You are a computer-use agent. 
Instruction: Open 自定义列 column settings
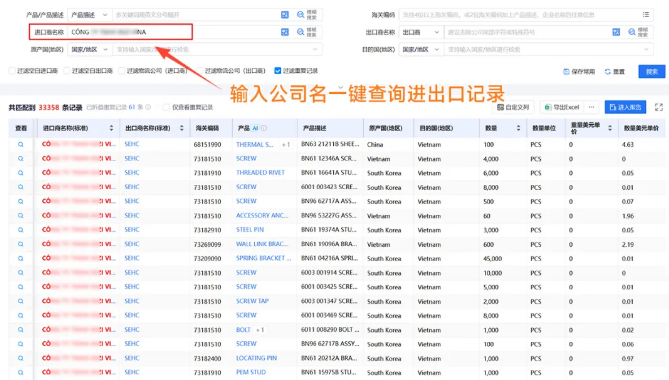(x=513, y=107)
